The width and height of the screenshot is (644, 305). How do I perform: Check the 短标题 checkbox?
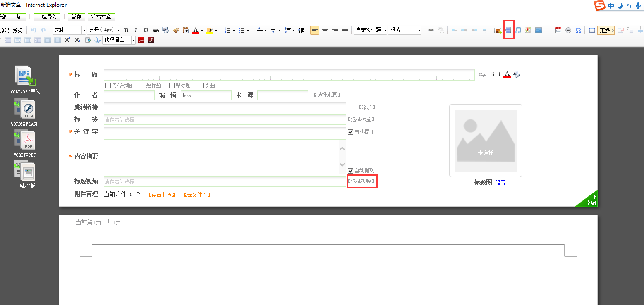pyautogui.click(x=142, y=86)
